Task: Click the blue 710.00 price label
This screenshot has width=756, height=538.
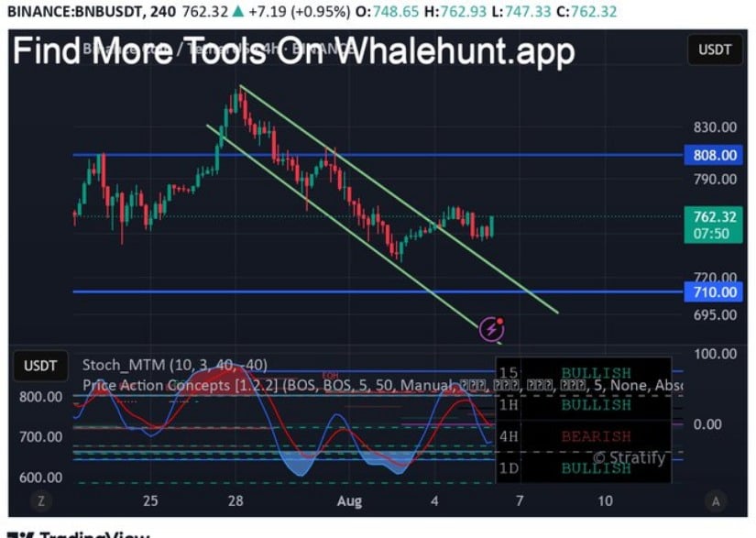Action: click(x=713, y=292)
